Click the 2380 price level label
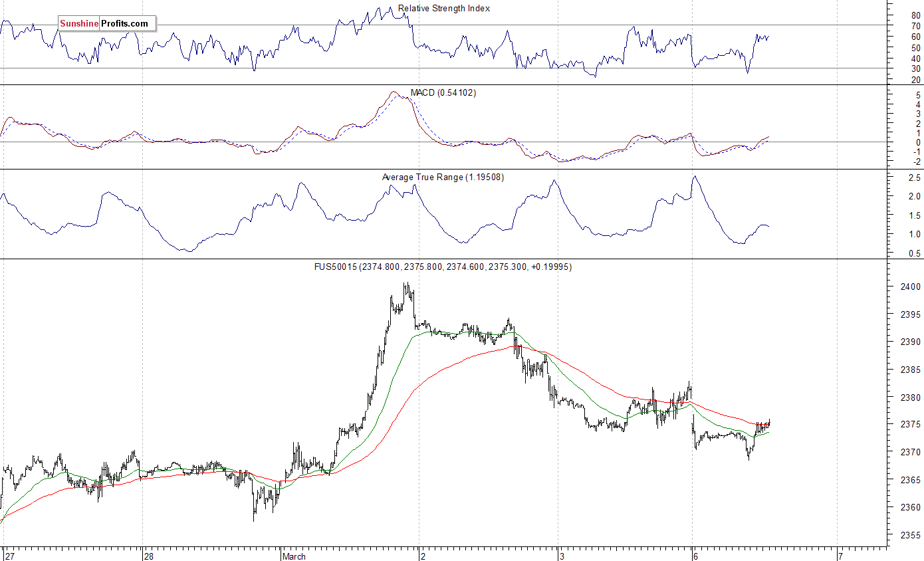This screenshot has height=561, width=924. tap(911, 397)
